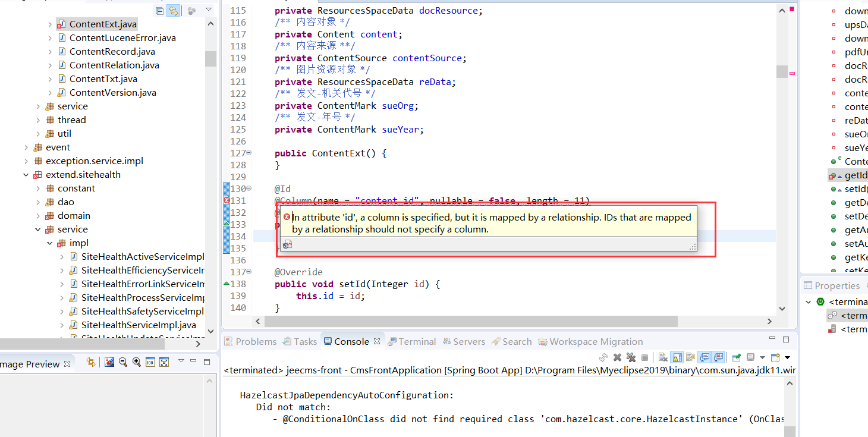Image resolution: width=868 pixels, height=437 pixels.
Task: Click Remove All Terminated Launches icon
Action: [630, 357]
